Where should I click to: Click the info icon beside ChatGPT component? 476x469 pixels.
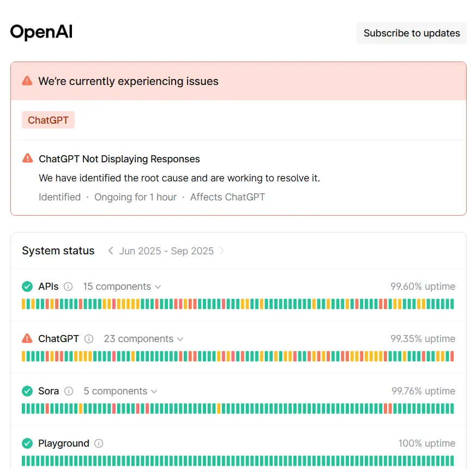click(89, 339)
